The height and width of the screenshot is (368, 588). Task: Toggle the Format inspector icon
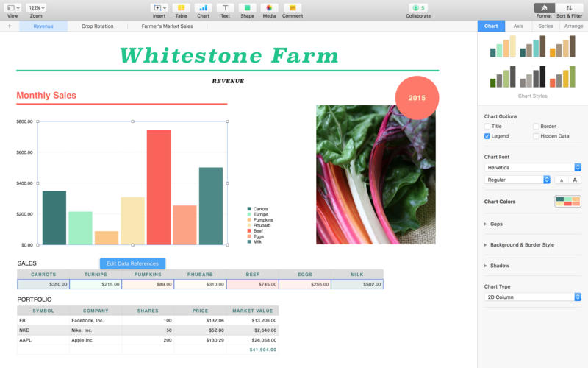coord(544,7)
